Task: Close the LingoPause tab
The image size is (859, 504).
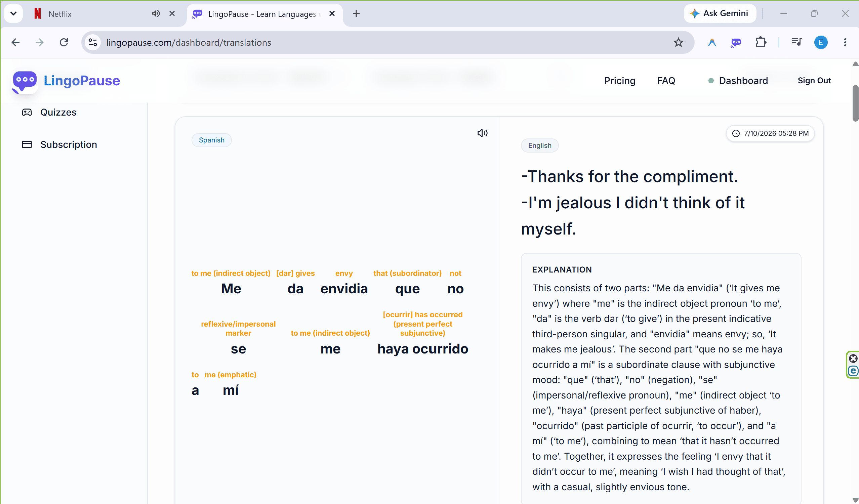Action: [x=332, y=14]
